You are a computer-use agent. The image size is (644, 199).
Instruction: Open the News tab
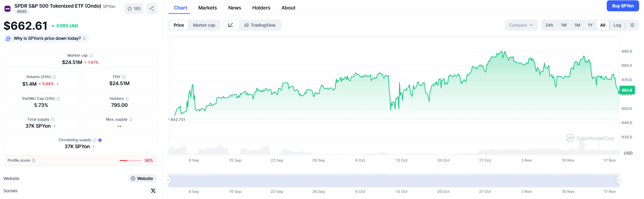(235, 8)
